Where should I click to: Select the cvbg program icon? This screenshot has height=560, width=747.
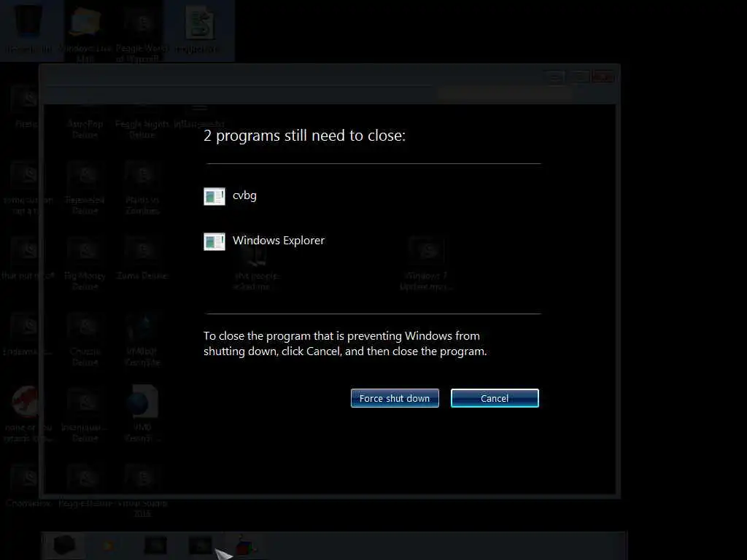(x=214, y=196)
